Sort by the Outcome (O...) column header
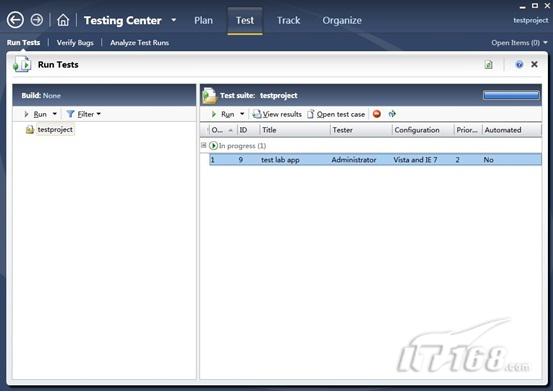553x392 pixels. click(x=223, y=130)
